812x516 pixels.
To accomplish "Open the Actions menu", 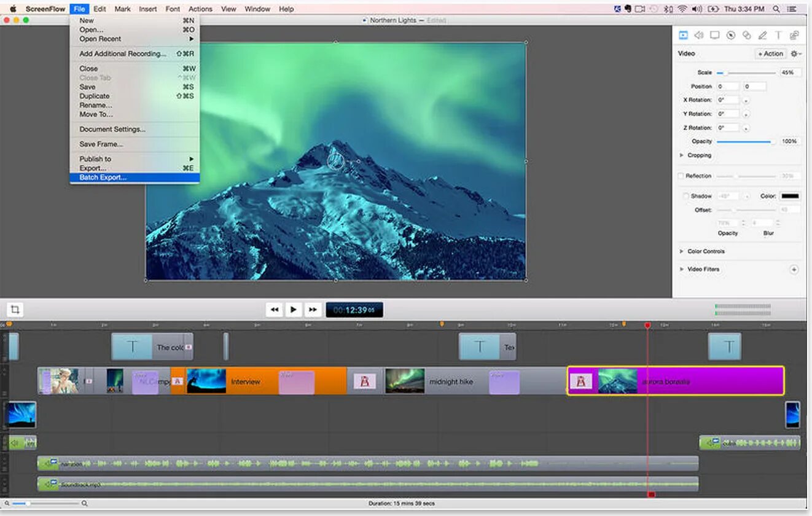I will point(200,9).
